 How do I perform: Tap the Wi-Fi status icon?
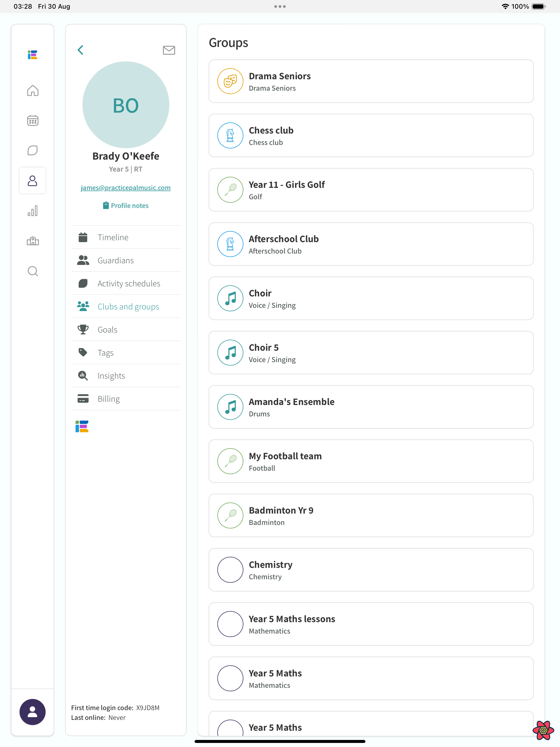(505, 7)
